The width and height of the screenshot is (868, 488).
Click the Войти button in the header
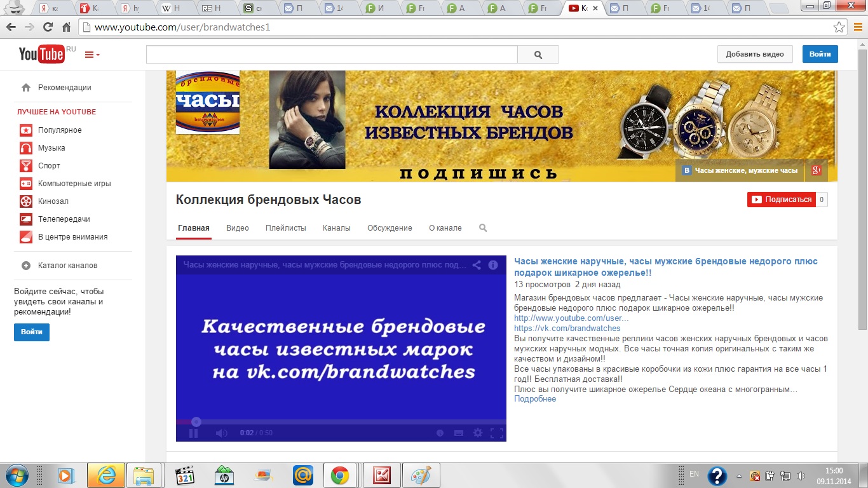(820, 54)
